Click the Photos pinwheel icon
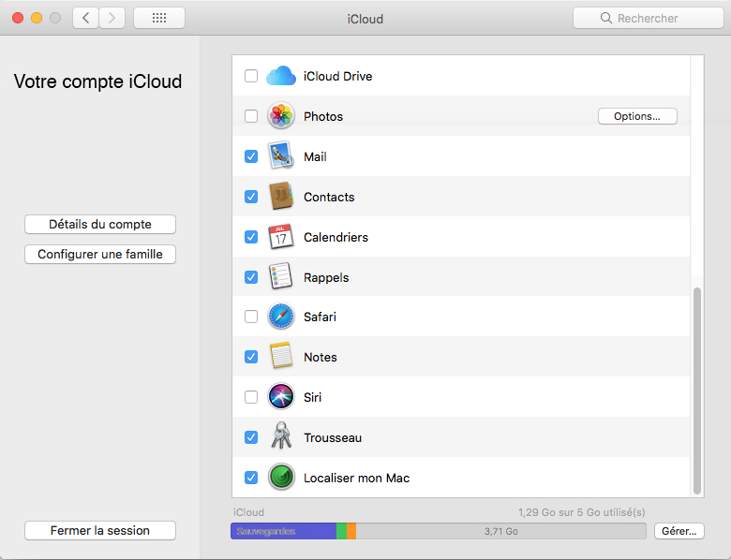 281,116
